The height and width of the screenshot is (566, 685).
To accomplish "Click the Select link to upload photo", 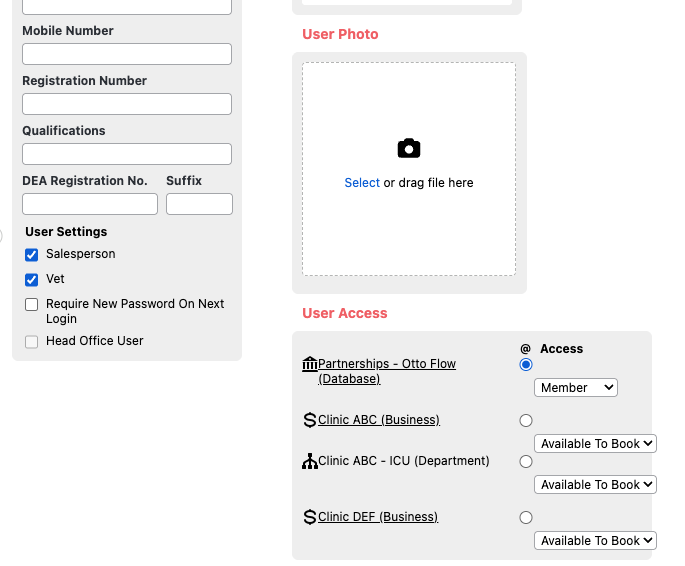I will pyautogui.click(x=361, y=183).
